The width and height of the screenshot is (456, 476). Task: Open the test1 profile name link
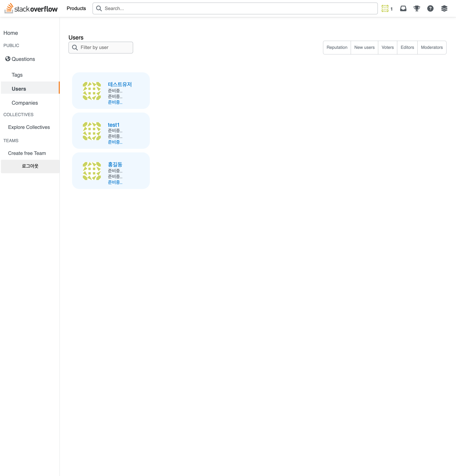[114, 125]
